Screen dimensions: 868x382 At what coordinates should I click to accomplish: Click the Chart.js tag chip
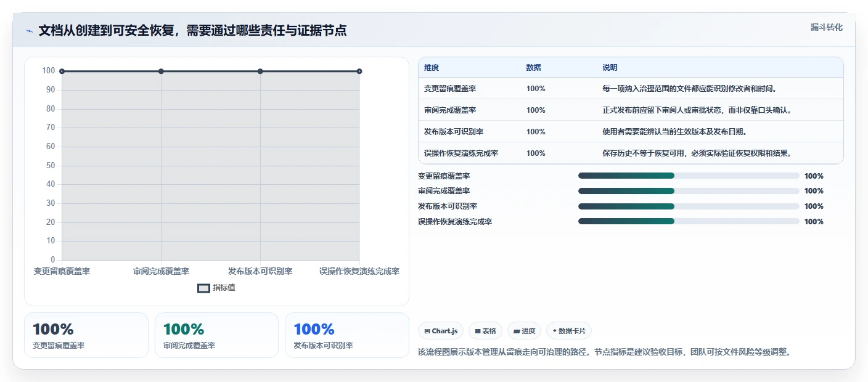(441, 331)
